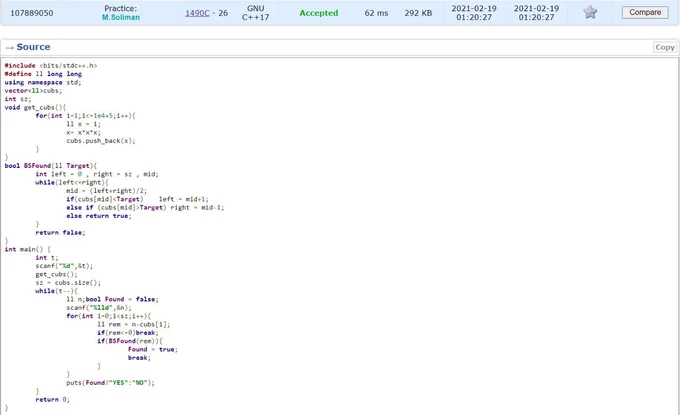Click the scanf("%lld",&n) line
Image resolution: width=680 pixels, height=415 pixels.
tap(98, 307)
